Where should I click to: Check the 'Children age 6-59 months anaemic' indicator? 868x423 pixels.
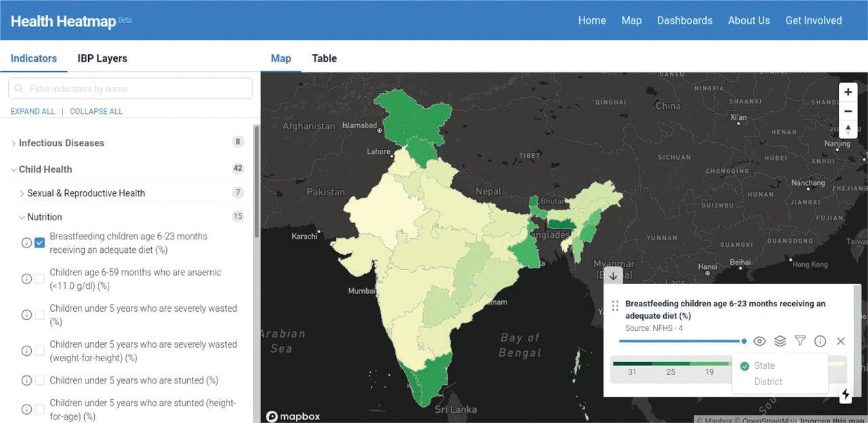coord(39,278)
